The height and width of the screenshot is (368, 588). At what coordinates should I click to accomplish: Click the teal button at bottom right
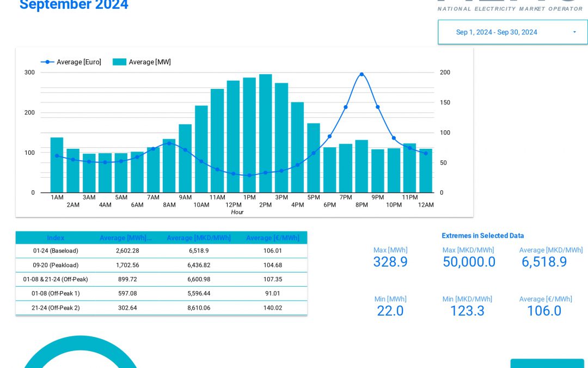[x=547, y=364]
